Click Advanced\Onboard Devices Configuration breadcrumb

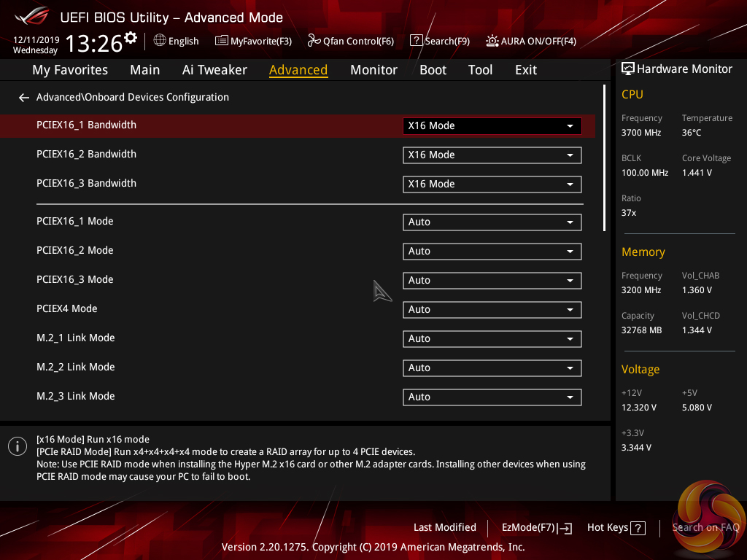(133, 97)
